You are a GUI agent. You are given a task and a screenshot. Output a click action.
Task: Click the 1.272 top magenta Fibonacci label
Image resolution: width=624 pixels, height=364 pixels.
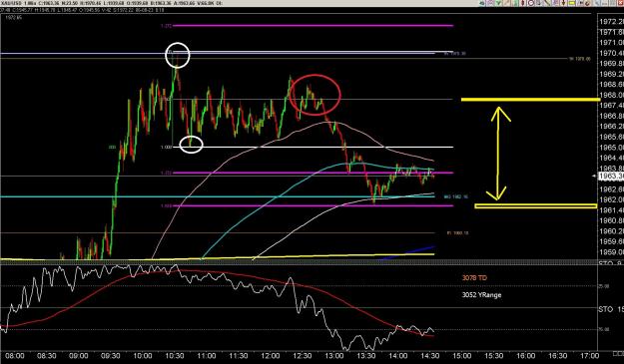click(x=166, y=26)
